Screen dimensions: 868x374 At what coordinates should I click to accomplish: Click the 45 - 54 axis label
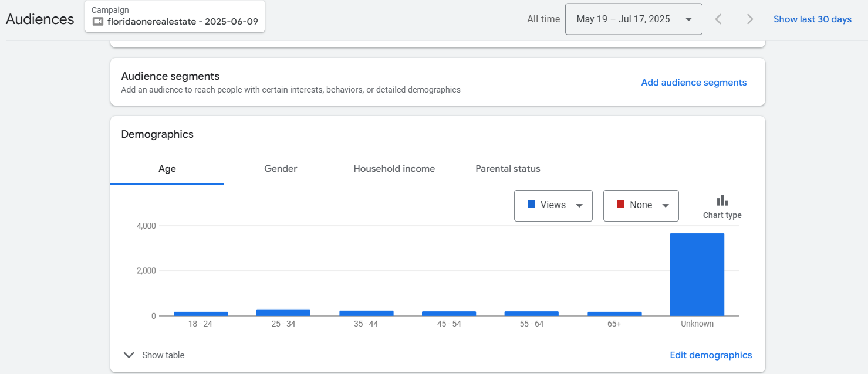449,324
